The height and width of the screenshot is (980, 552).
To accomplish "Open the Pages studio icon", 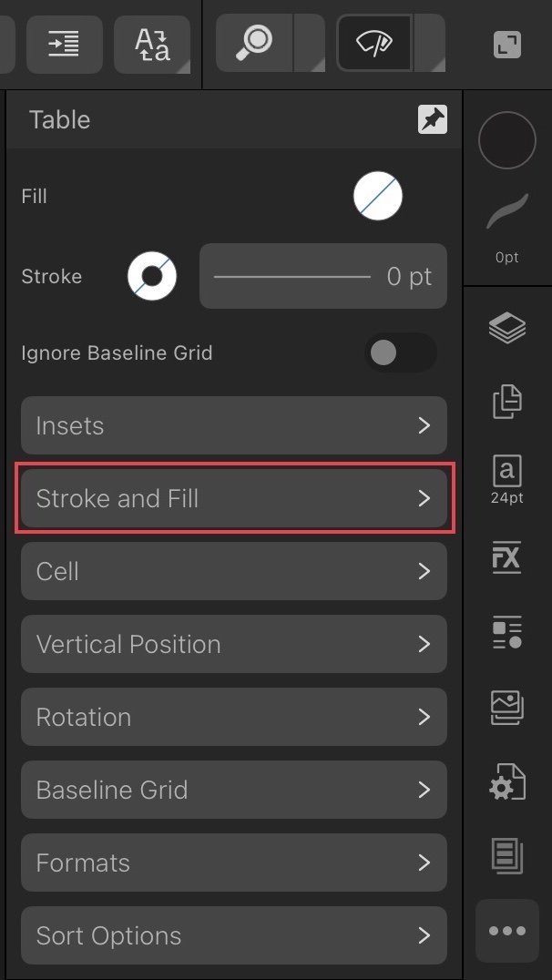I will coord(507,402).
